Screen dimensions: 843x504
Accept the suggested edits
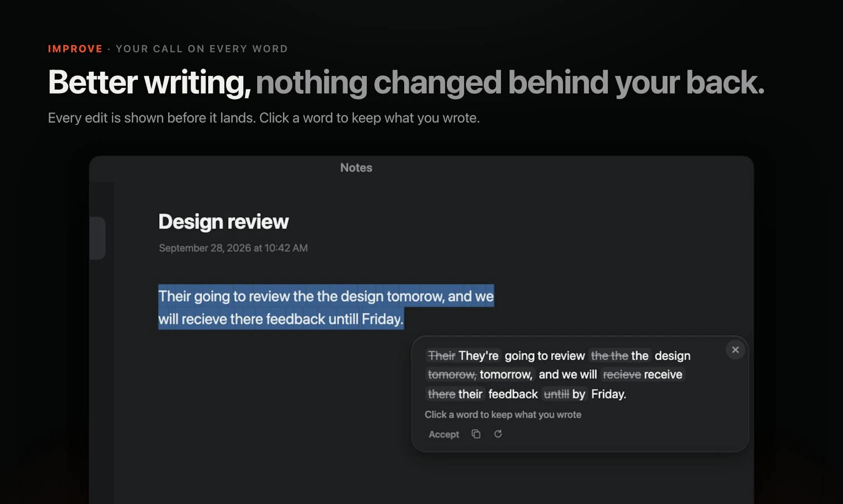[x=444, y=434]
